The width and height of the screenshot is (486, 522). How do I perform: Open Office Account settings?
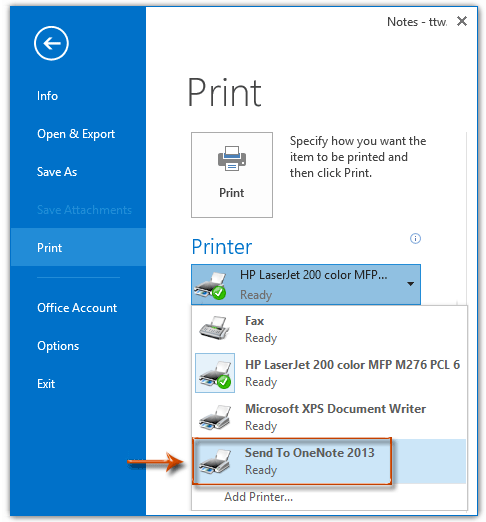77,308
